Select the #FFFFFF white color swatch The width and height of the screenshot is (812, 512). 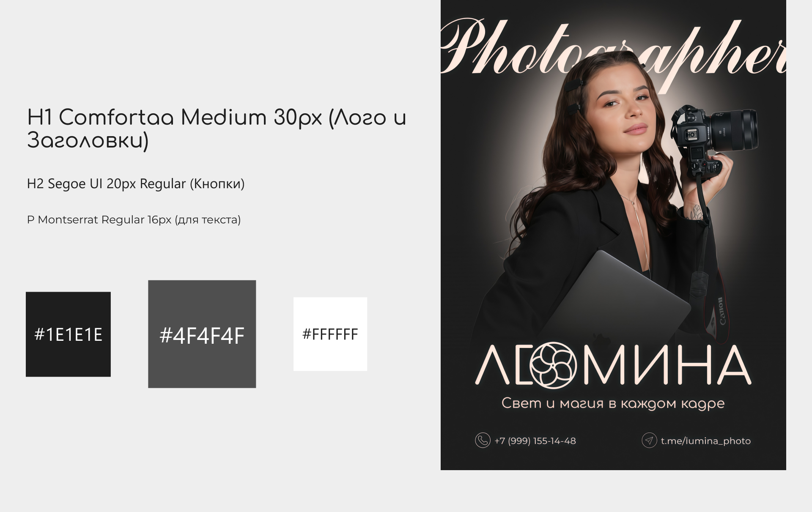coord(330,334)
